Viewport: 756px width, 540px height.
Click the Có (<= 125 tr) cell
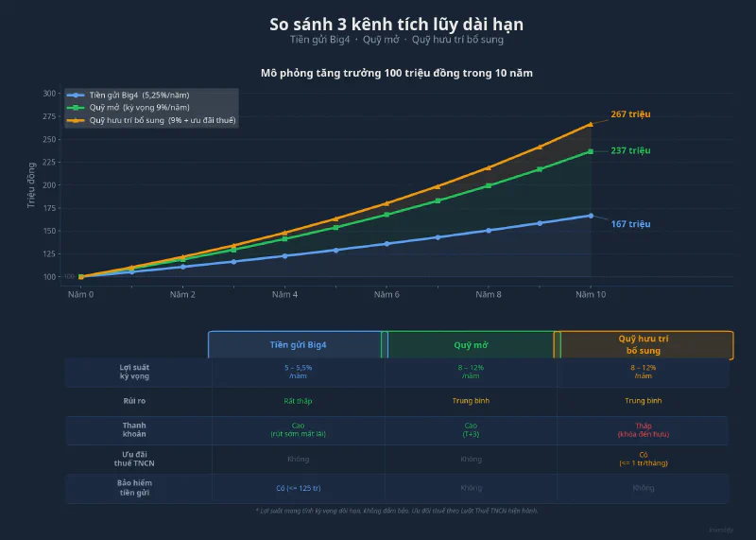(x=298, y=488)
